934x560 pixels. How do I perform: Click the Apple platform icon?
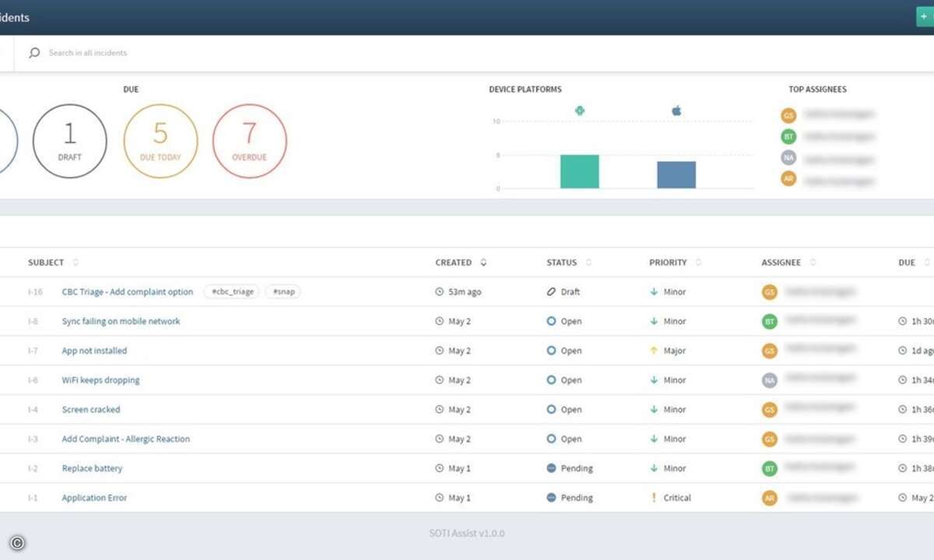click(676, 110)
